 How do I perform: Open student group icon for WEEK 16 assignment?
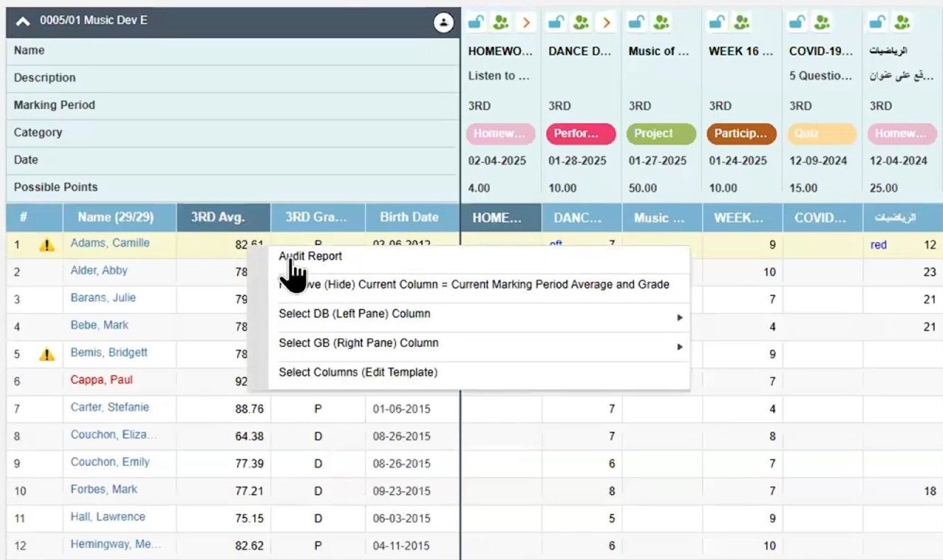[x=742, y=22]
